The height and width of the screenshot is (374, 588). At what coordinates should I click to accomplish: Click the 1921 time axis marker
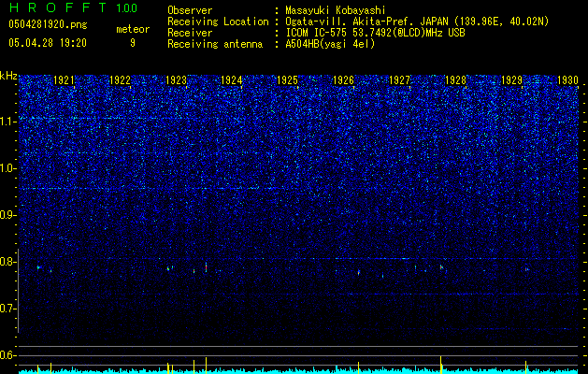tap(65, 80)
